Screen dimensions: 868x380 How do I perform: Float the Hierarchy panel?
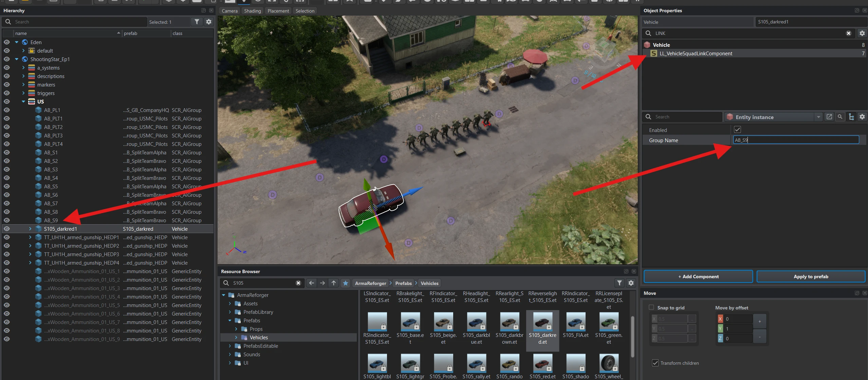(203, 11)
